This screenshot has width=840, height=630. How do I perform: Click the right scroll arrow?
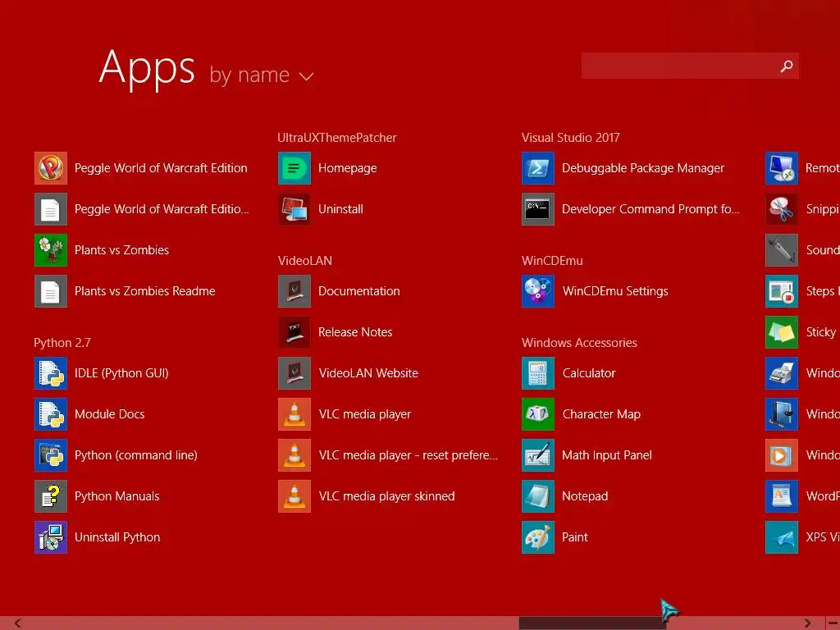click(807, 623)
